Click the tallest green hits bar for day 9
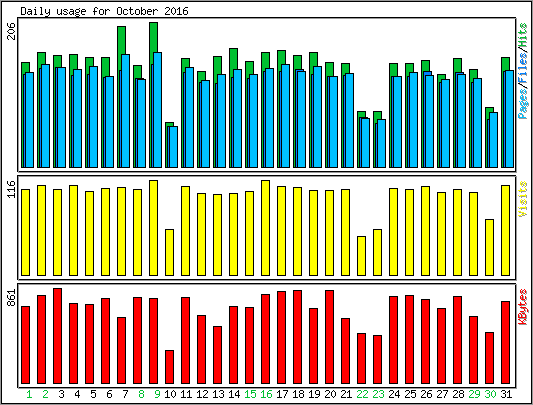Viewport: 533px width, 405px height. pyautogui.click(x=153, y=37)
